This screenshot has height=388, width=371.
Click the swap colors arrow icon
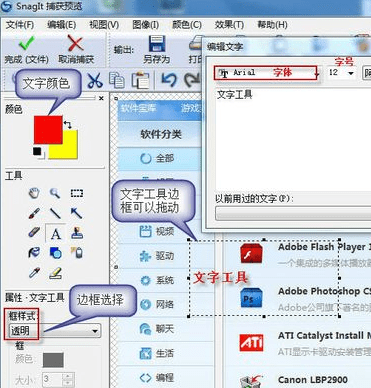pyautogui.click(x=68, y=125)
